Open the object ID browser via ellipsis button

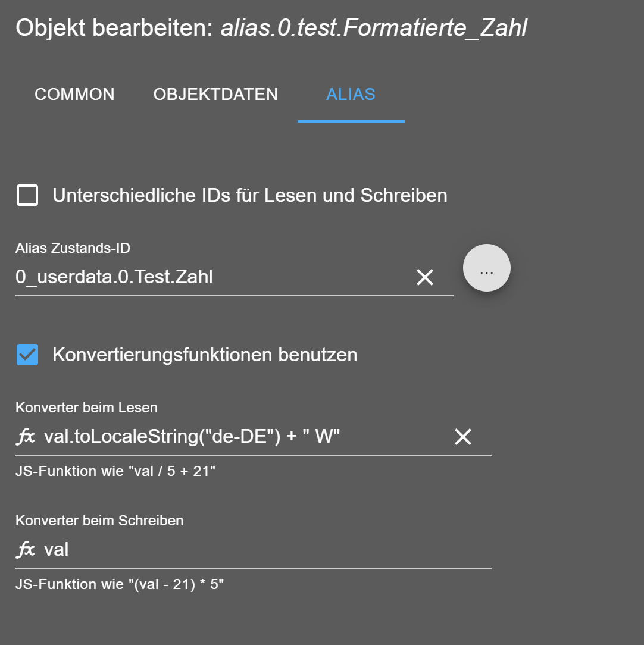[487, 268]
